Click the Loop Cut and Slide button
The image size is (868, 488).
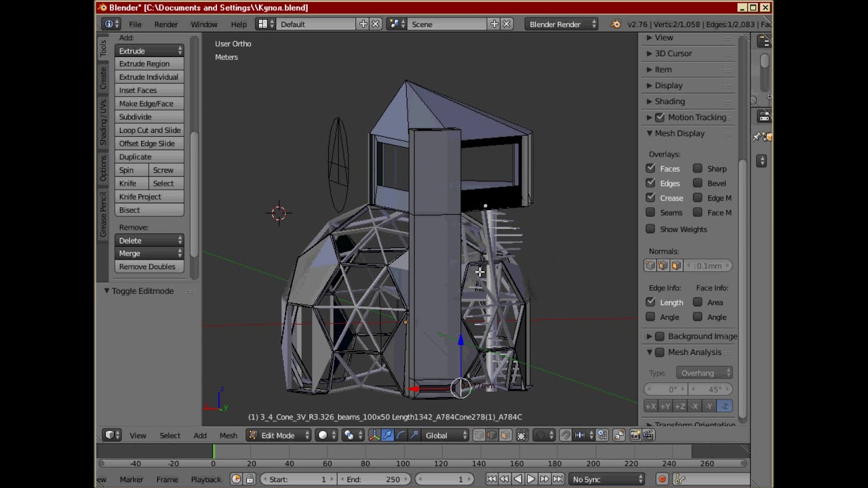pos(149,130)
